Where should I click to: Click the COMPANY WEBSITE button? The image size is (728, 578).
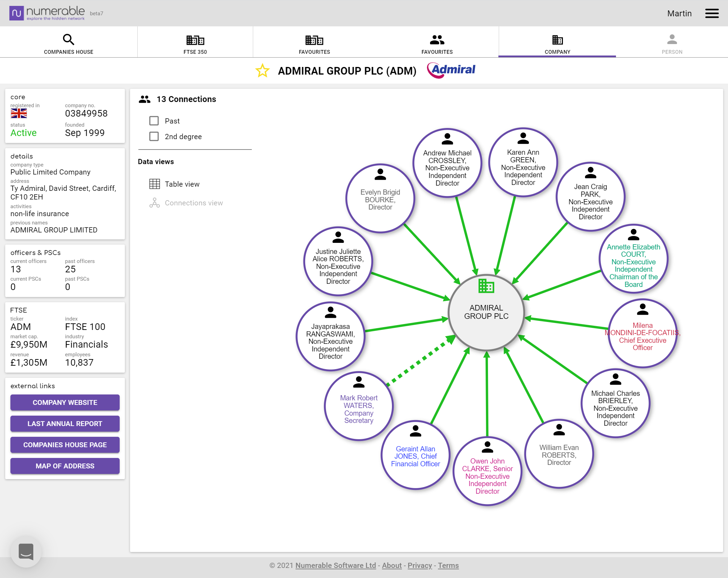tap(65, 402)
